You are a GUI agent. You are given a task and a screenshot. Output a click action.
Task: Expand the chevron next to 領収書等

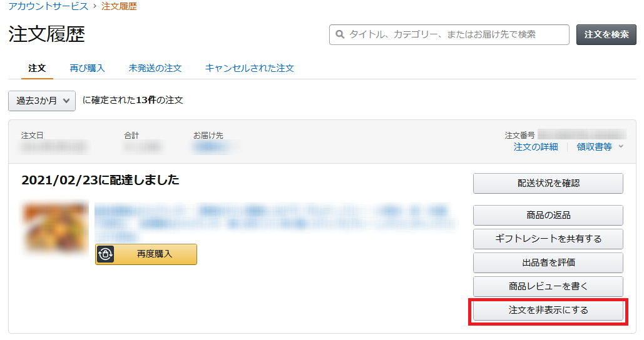[621, 146]
